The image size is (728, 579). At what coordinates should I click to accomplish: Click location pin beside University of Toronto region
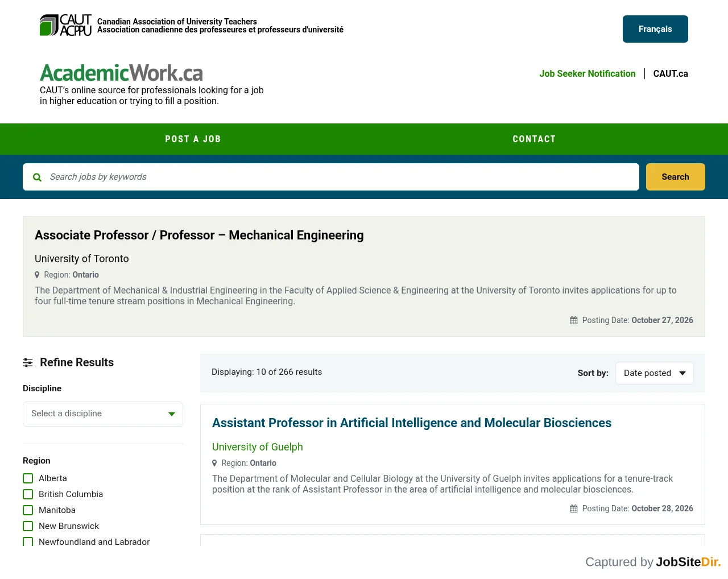[38, 275]
